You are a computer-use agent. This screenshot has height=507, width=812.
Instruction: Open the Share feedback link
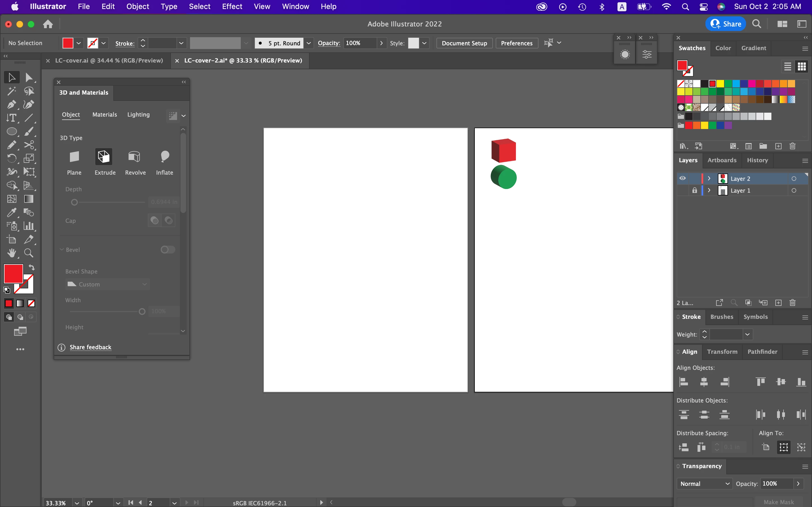90,347
